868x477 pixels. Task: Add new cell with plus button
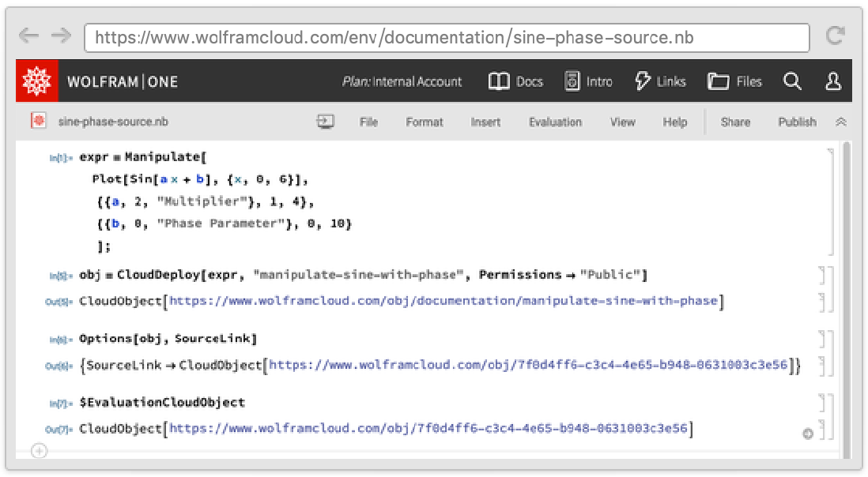point(39,451)
